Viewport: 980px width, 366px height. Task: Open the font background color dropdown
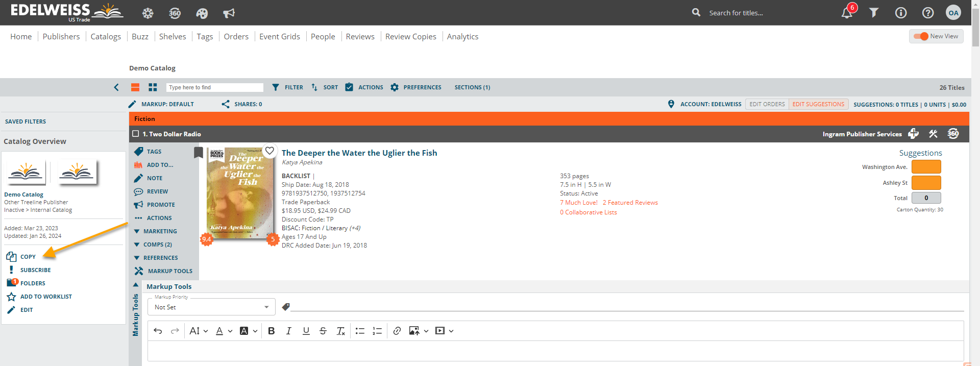coord(249,331)
